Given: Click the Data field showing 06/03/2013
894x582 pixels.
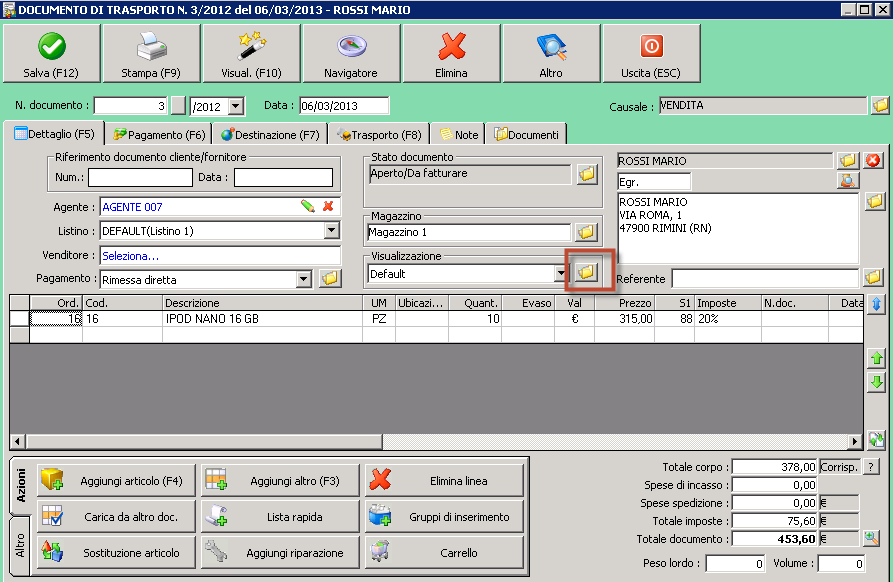Looking at the screenshot, I should pyautogui.click(x=344, y=105).
